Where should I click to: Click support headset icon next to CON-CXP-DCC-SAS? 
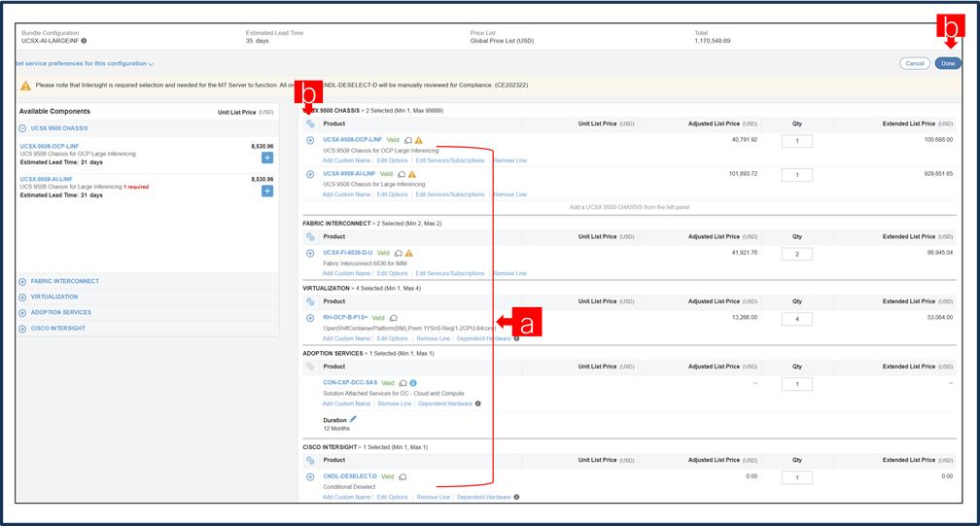403,384
